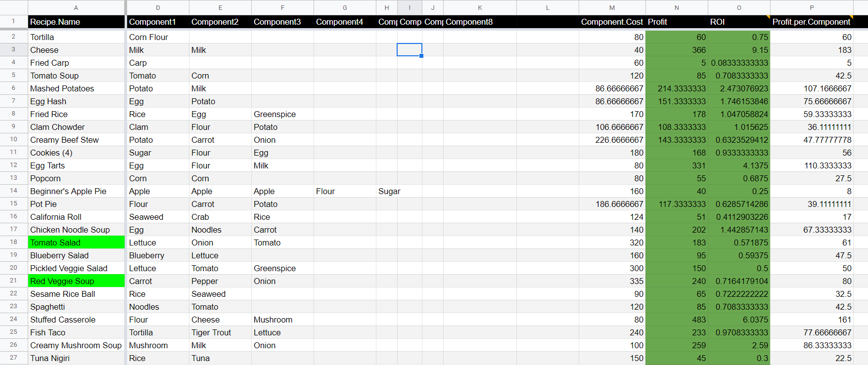Click profit value 483 for Stuffed Casserole
The height and width of the screenshot is (365, 868).
(677, 320)
